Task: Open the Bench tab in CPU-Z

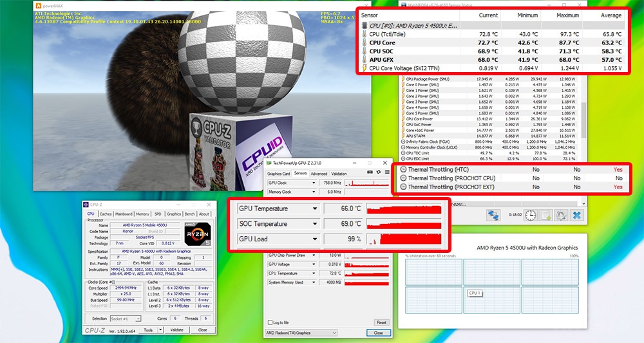Action: click(190, 214)
